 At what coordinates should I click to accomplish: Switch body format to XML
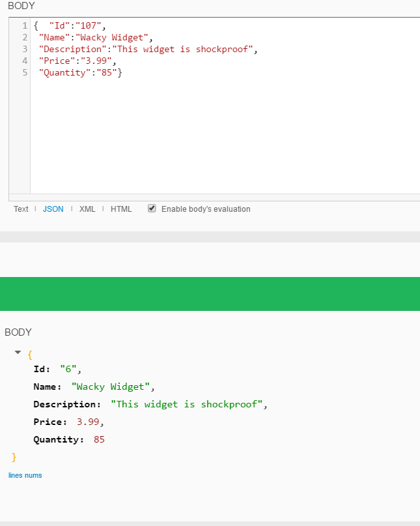[x=87, y=209]
